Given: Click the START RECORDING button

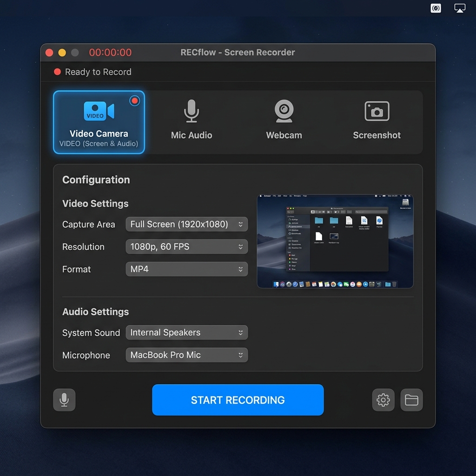Looking at the screenshot, I should click(x=238, y=400).
